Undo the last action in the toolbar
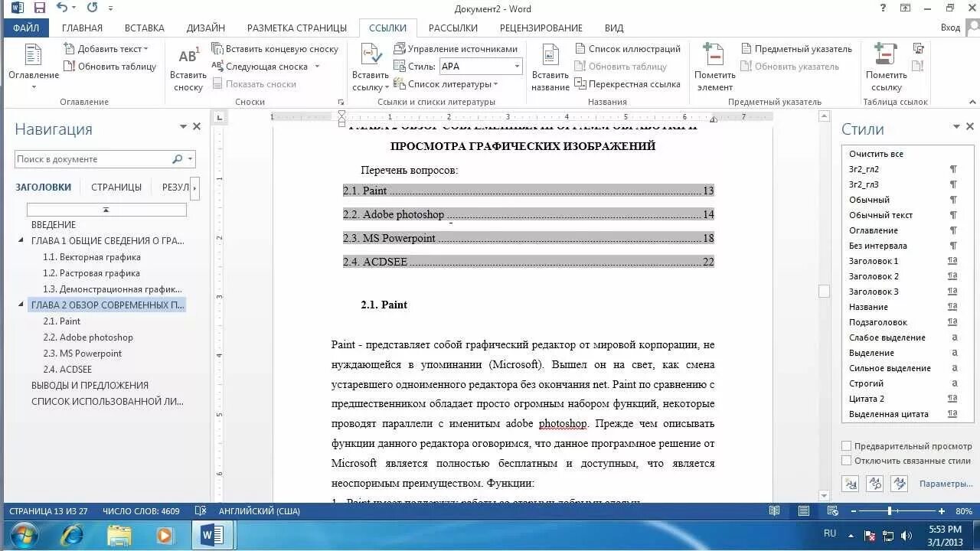This screenshot has width=980, height=551. (x=63, y=8)
